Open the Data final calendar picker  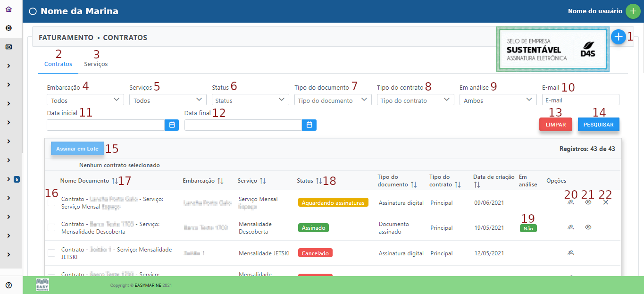pyautogui.click(x=309, y=125)
